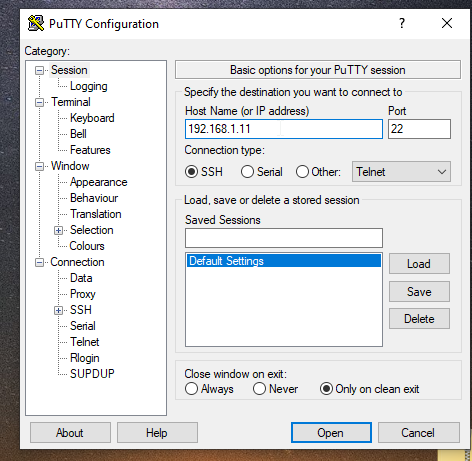
Task: Collapse the Terminal tree node
Action: click(x=39, y=102)
